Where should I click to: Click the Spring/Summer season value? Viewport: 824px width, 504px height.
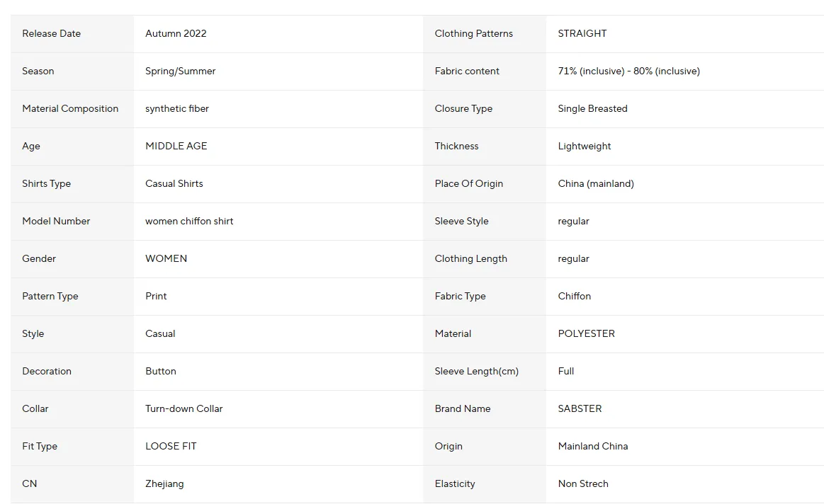click(180, 71)
